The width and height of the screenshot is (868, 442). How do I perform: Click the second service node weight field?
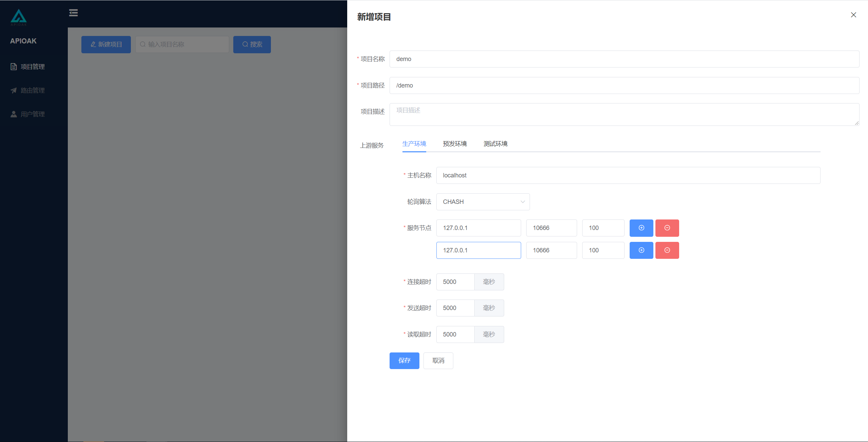pyautogui.click(x=603, y=250)
